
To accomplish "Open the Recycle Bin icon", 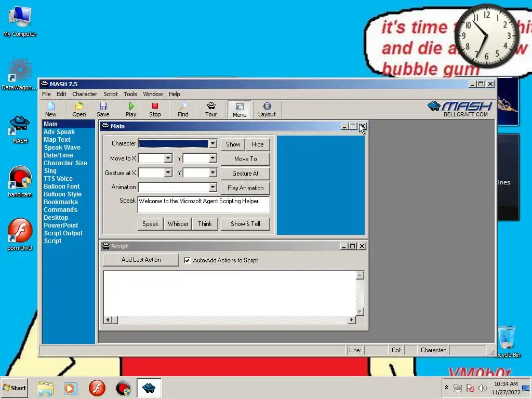I will coord(507,341).
